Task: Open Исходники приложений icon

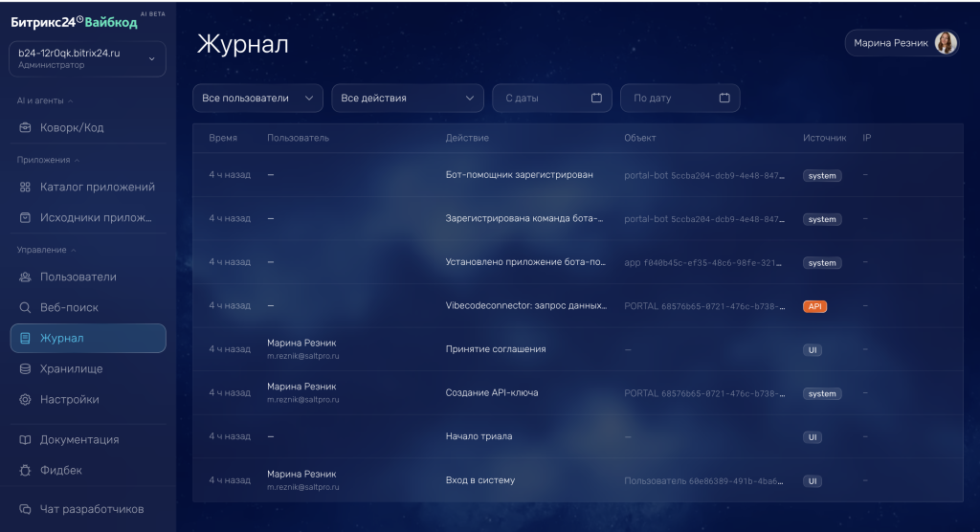Action: [25, 217]
